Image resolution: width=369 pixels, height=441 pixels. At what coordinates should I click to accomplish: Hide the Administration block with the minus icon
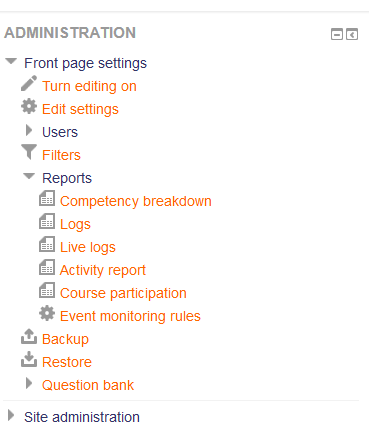point(337,34)
